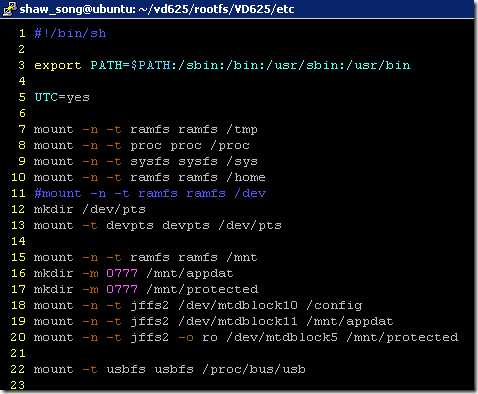
Task: Click the '-o' option on line 20
Action: click(186, 337)
